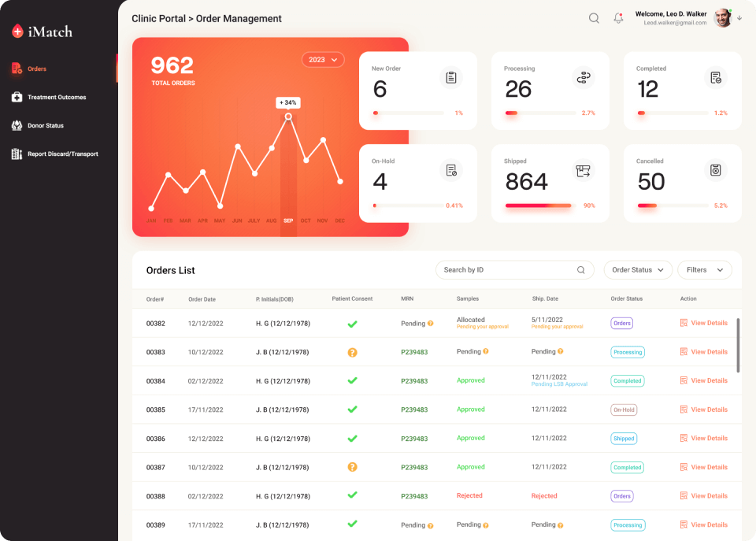Viewport: 756px width, 541px height.
Task: Click the Completed card document icon
Action: coord(716,78)
